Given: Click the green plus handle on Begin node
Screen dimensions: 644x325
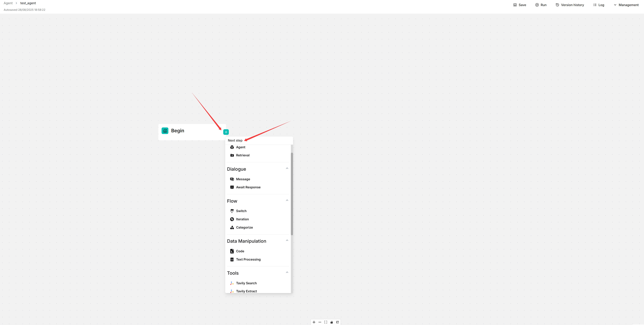Looking at the screenshot, I should pos(226,132).
